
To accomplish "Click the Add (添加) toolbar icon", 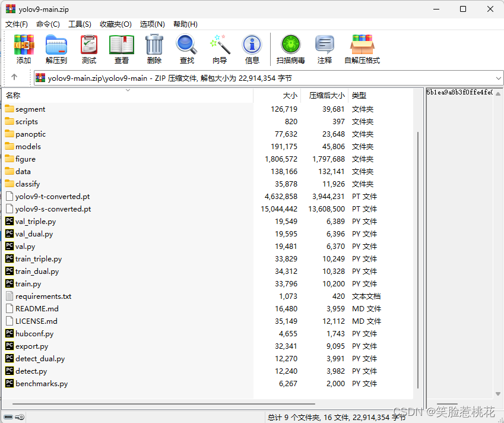I will pos(24,45).
